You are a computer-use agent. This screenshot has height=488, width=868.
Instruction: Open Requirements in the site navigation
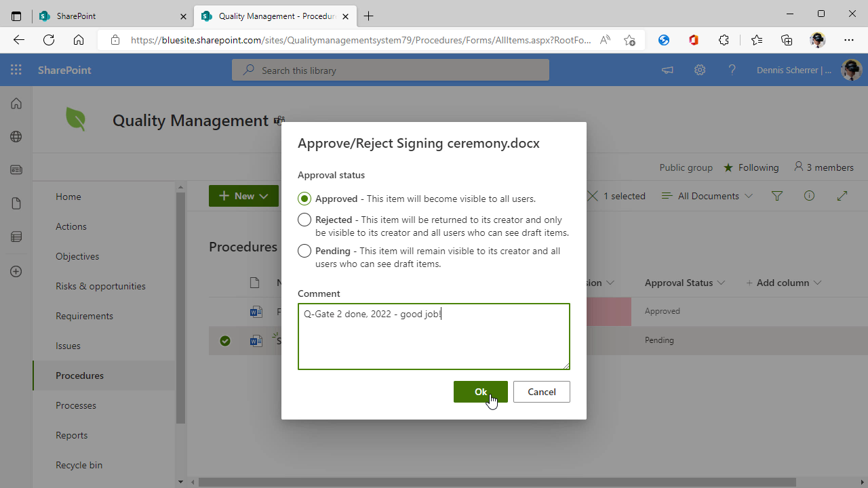point(84,316)
